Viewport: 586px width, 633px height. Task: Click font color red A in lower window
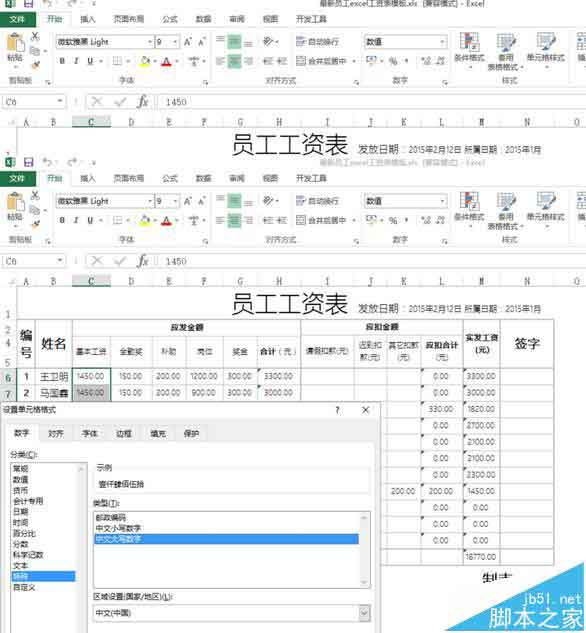pyautogui.click(x=166, y=220)
